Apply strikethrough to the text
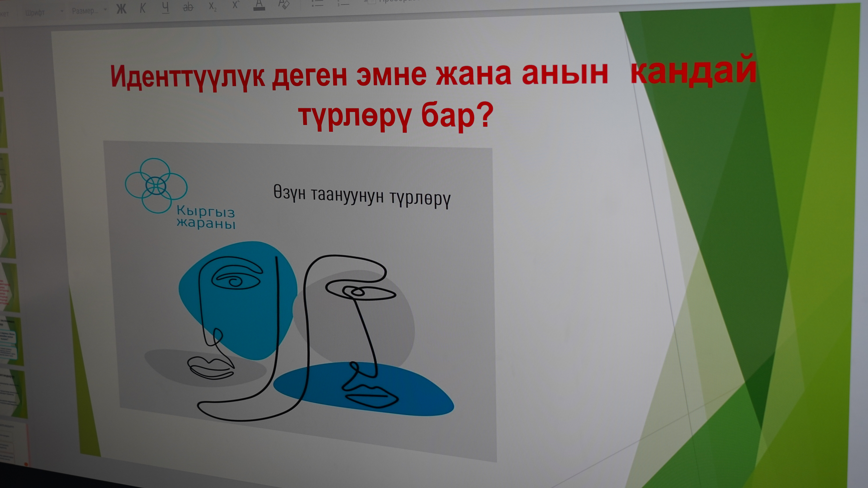This screenshot has height=488, width=868. tap(188, 7)
